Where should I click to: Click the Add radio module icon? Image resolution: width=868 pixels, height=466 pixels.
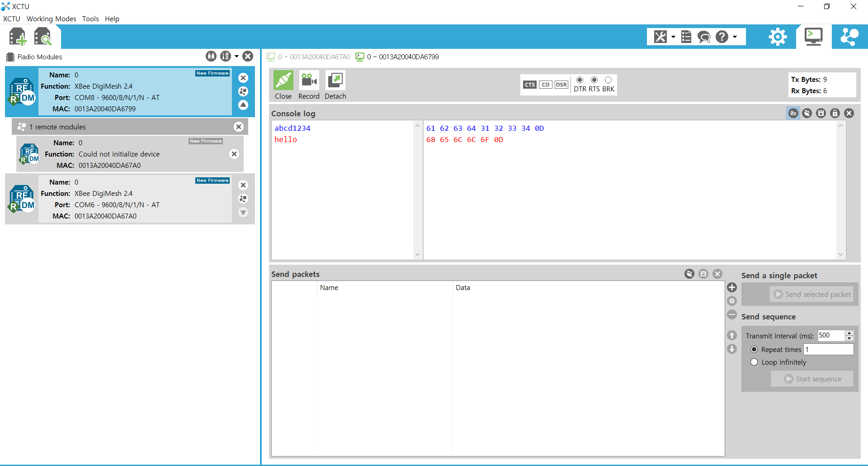17,37
